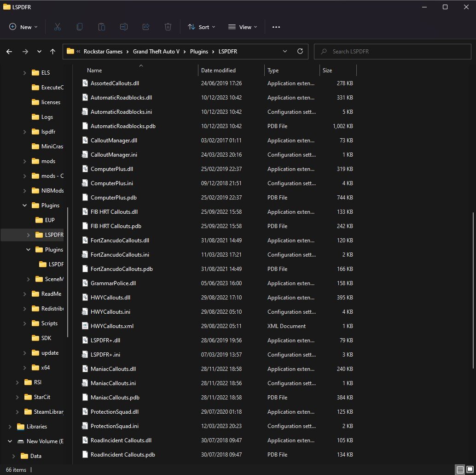Sort by Date modified column header
This screenshot has height=475, width=476.
[218, 70]
